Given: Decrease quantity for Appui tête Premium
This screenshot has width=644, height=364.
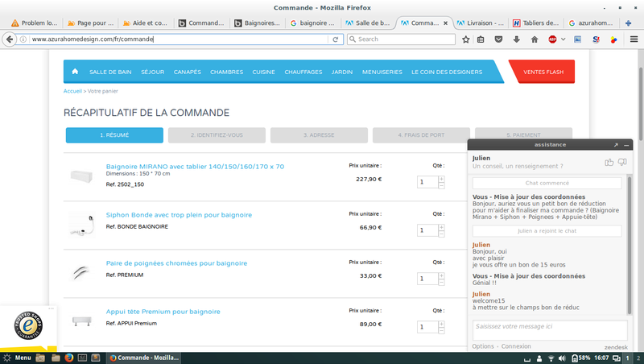Looking at the screenshot, I should [x=441, y=330].
